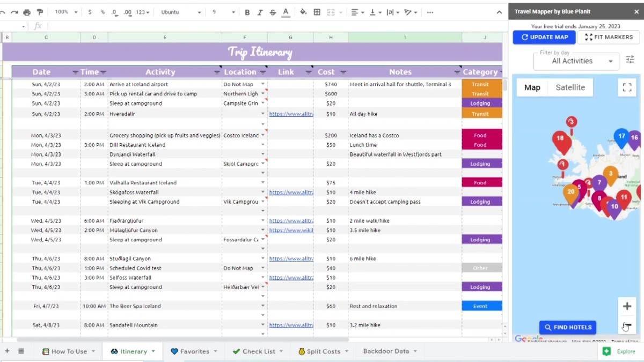Toggle fullscreen map view
Screen dimensions: 644x362
[627, 87]
